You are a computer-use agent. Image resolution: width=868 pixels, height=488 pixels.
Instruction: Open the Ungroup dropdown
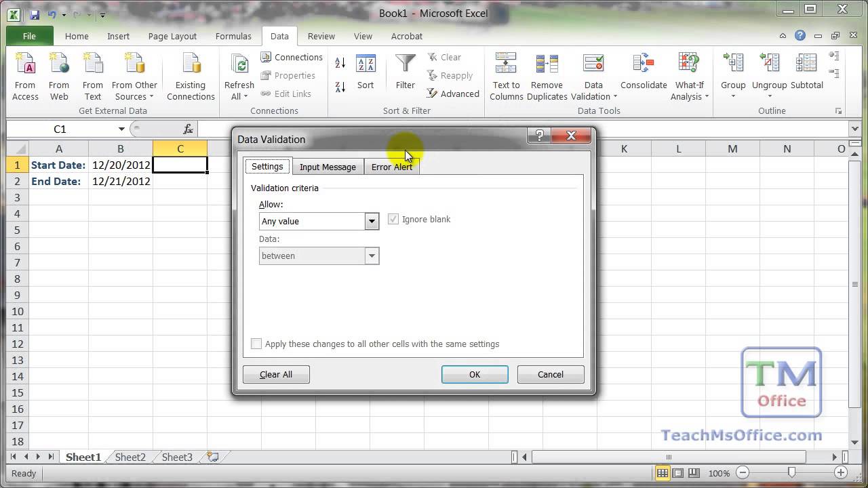(770, 91)
